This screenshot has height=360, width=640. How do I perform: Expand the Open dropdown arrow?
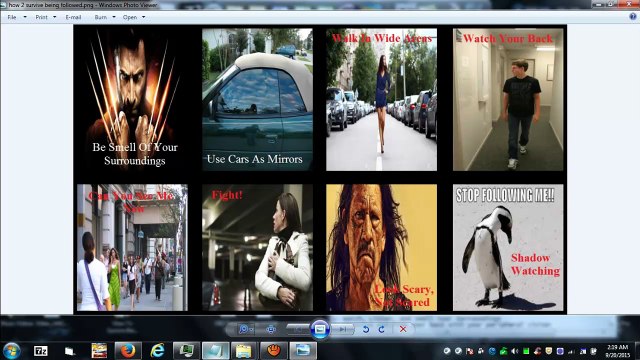(143, 17)
